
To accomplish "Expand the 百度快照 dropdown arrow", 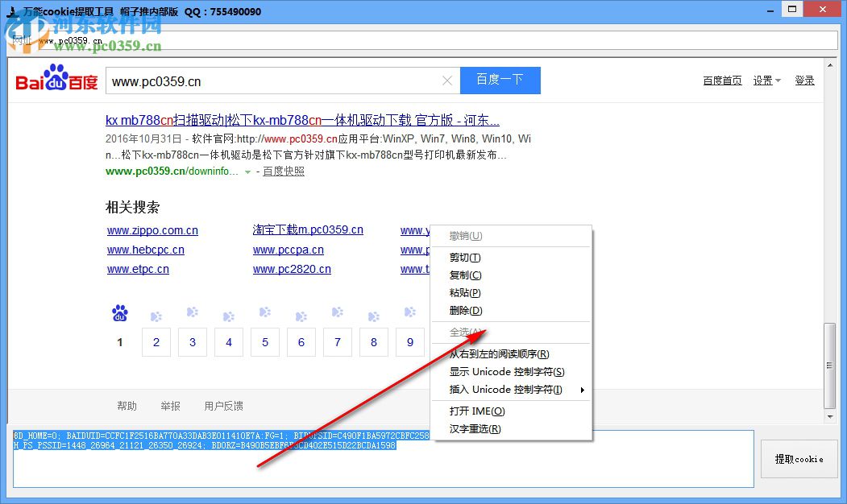I will [248, 171].
